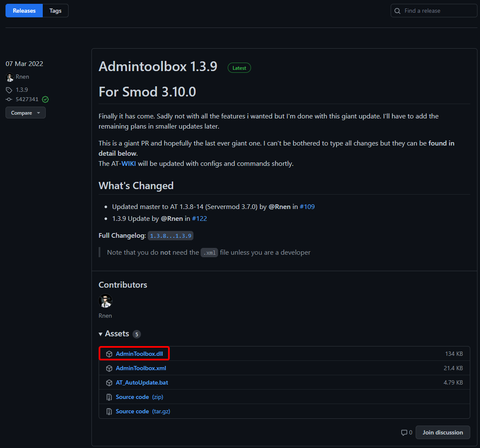Click the package icon beside AT_AutoUpdate.bat
Image resolution: width=480 pixels, height=448 pixels.
[110, 382]
